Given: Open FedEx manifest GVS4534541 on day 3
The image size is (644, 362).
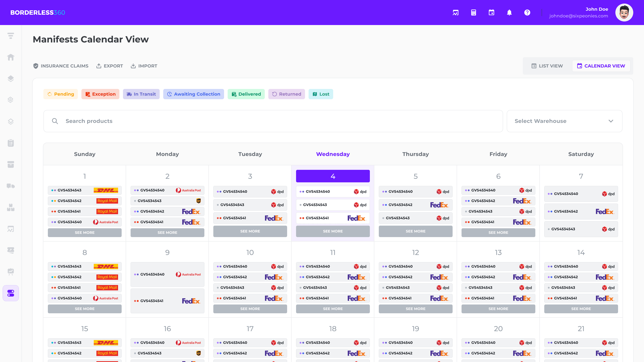Looking at the screenshot, I should [x=250, y=218].
